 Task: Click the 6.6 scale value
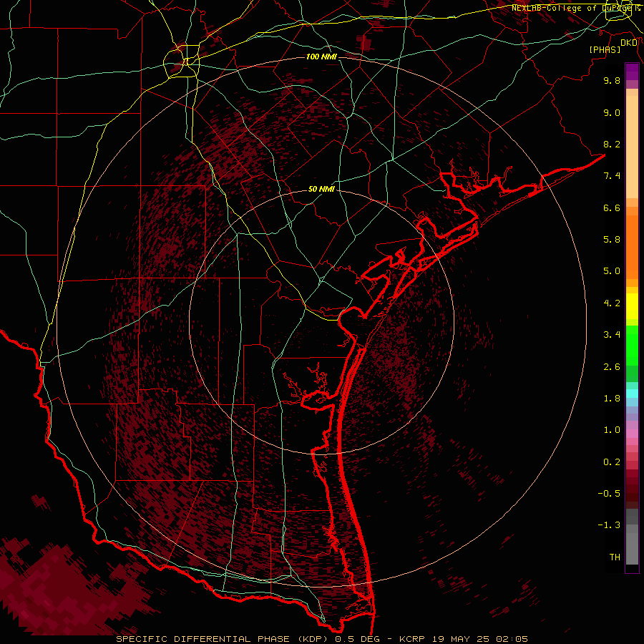612,208
